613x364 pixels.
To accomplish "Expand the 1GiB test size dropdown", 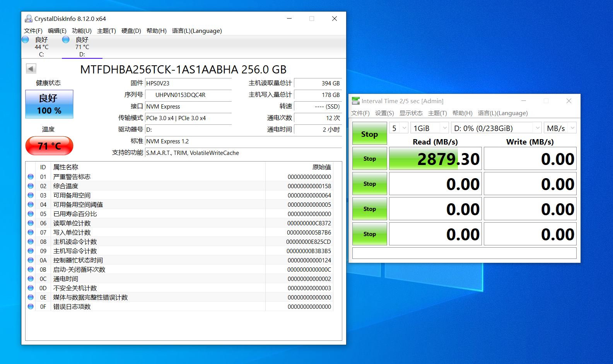I will pyautogui.click(x=429, y=128).
